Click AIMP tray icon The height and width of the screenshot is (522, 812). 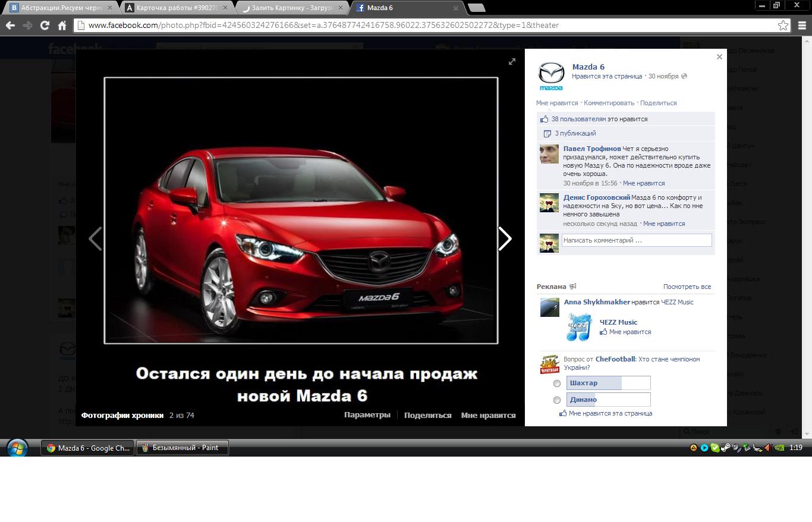[x=693, y=448]
